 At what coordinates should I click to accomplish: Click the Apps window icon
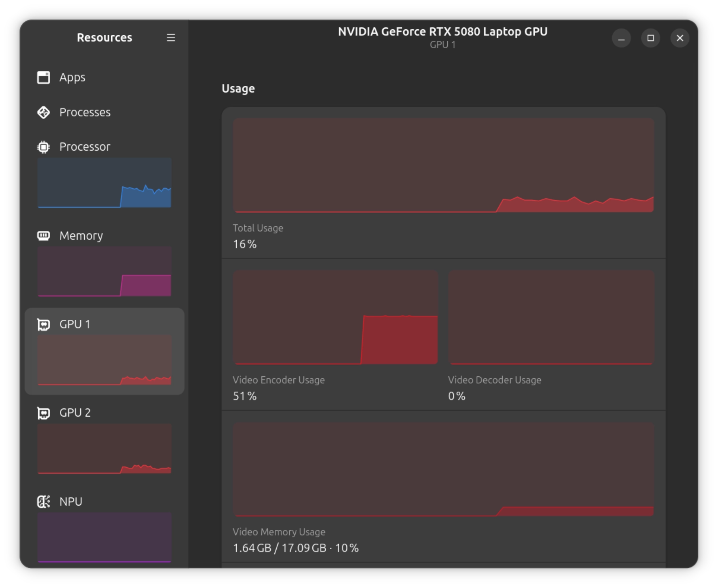[x=44, y=78]
